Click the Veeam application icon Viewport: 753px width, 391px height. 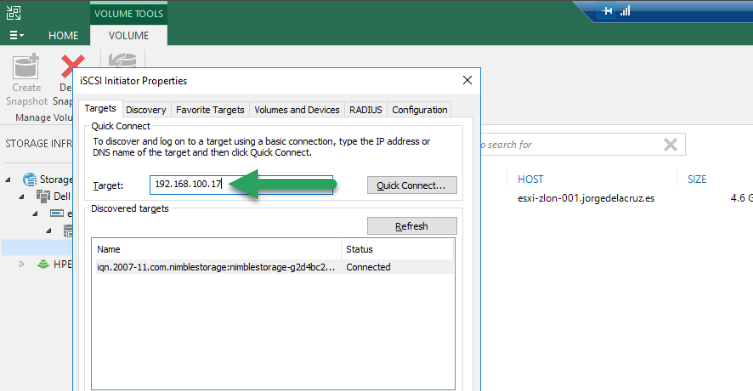13,12
